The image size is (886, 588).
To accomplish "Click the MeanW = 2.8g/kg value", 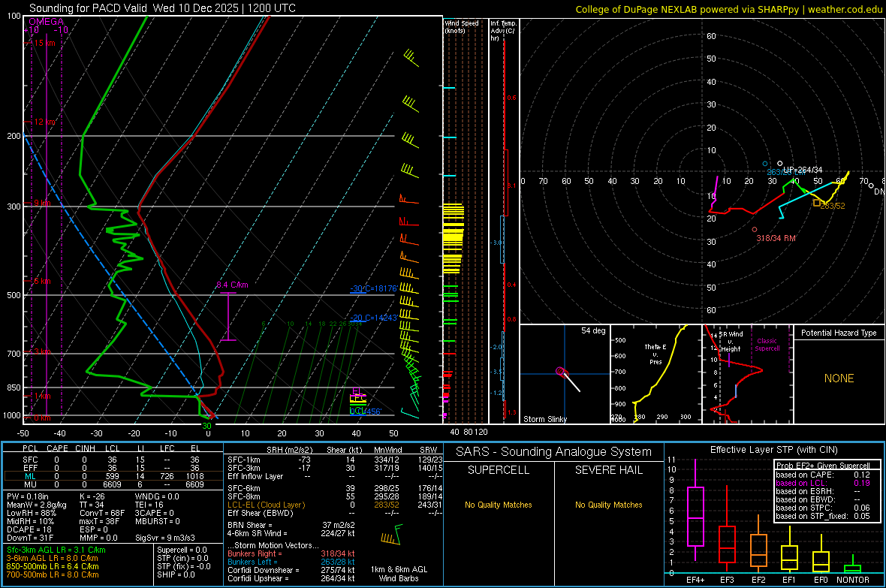I will point(37,505).
